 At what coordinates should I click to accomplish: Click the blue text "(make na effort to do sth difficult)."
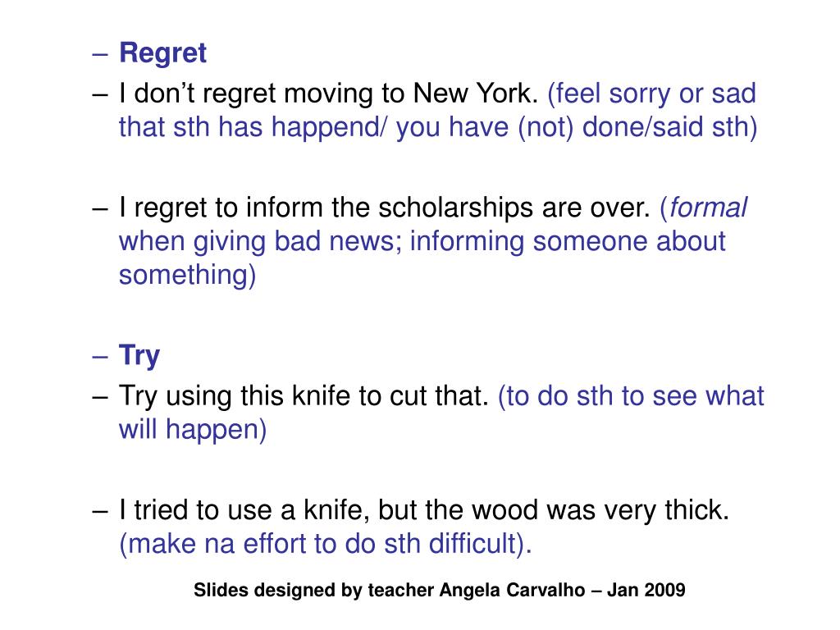coord(326,544)
